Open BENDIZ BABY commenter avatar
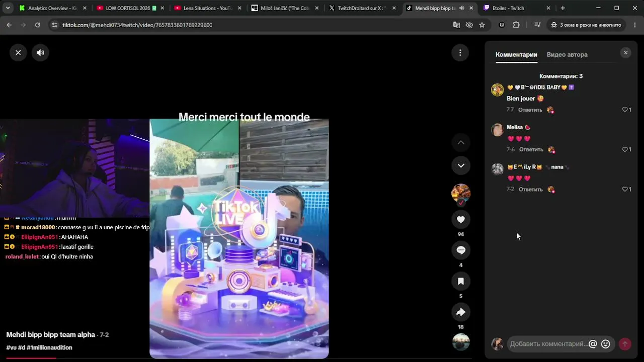 pyautogui.click(x=497, y=90)
